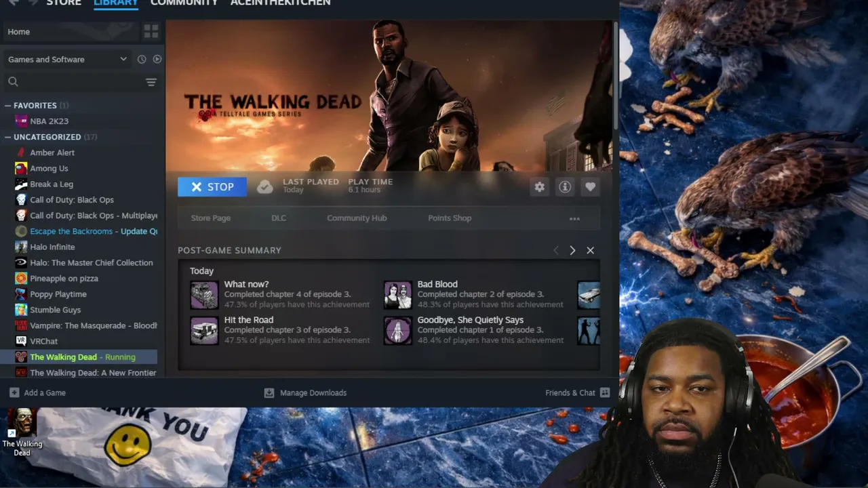868x488 pixels.
Task: Toggle favorite heart for The Walking Dead
Action: (x=590, y=187)
